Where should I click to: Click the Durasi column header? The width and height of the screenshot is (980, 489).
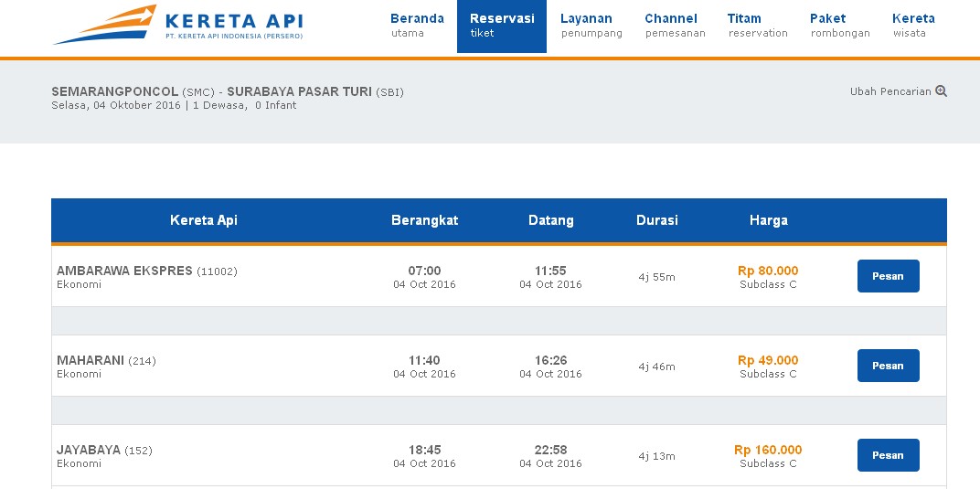click(x=656, y=220)
